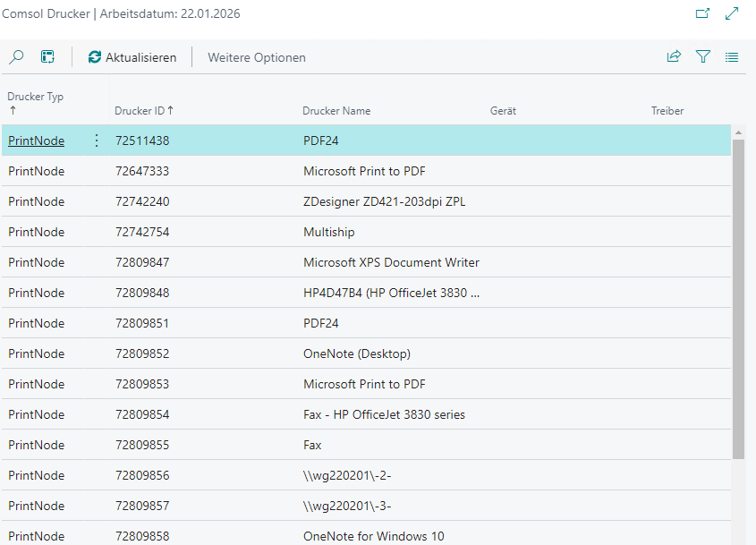Click Microsoft Print to PDF row 72647333

coord(364,171)
